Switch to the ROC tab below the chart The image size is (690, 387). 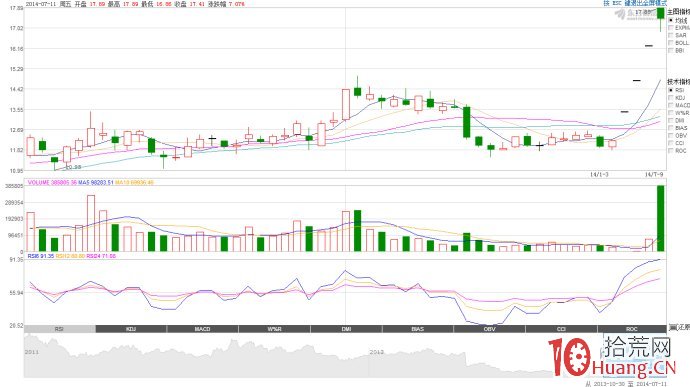point(632,329)
